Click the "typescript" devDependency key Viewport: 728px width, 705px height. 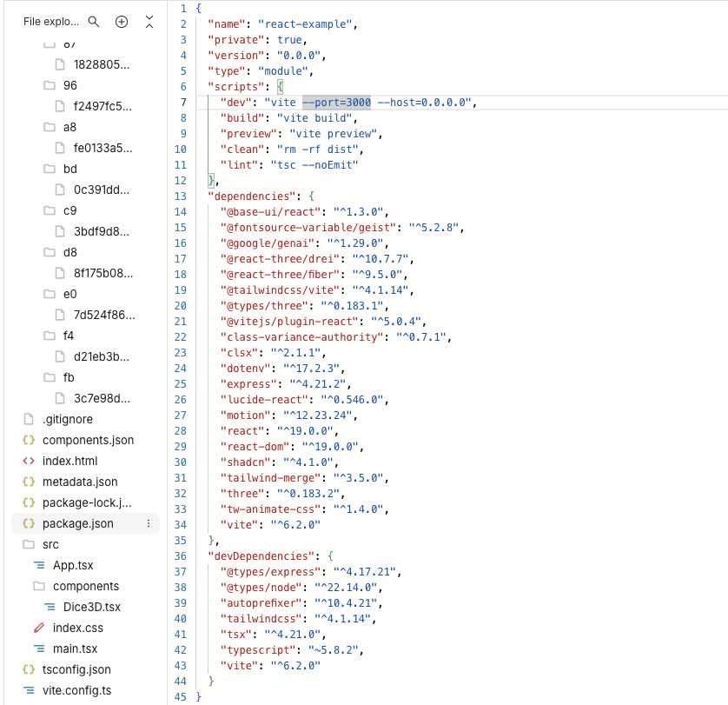pos(258,650)
